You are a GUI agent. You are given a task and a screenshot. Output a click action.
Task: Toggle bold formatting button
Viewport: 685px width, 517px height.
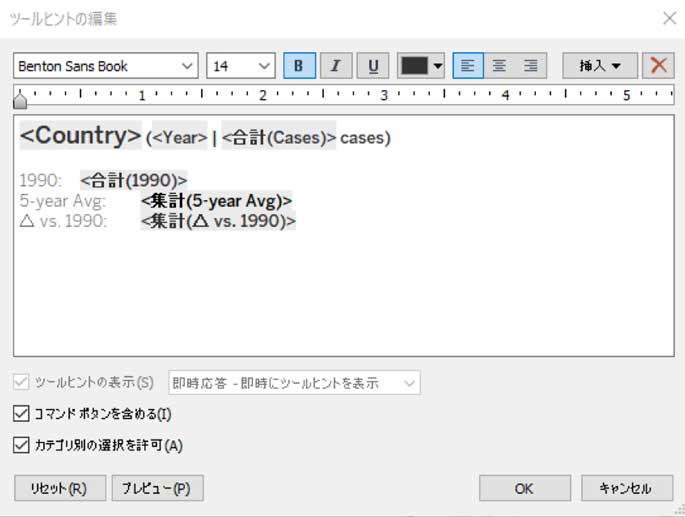[x=299, y=66]
